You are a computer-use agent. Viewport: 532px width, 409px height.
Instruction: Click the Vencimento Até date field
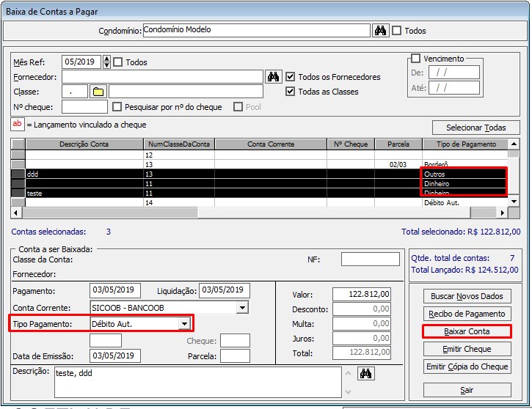[x=454, y=88]
